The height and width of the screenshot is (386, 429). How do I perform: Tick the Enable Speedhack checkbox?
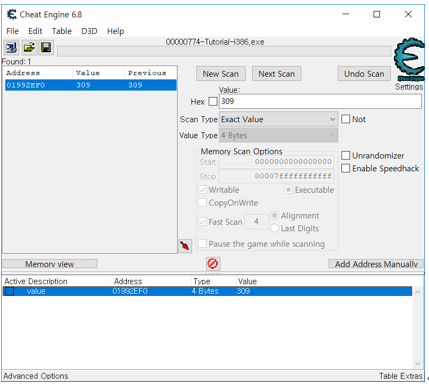(346, 168)
